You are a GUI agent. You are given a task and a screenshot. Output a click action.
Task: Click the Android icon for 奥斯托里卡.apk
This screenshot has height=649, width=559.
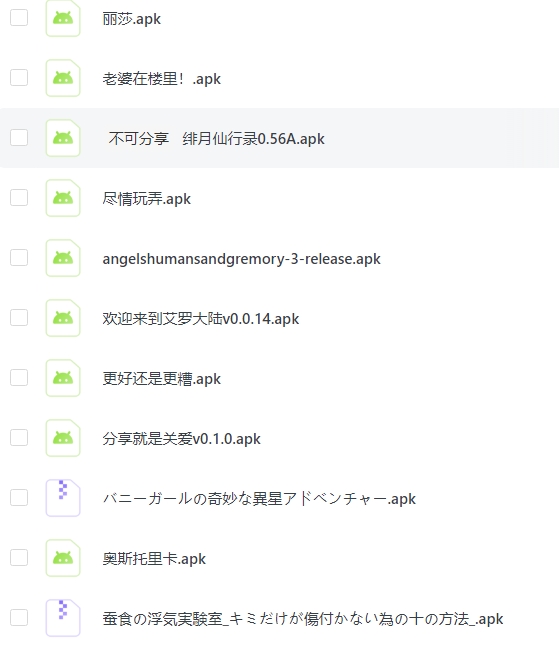(63, 558)
